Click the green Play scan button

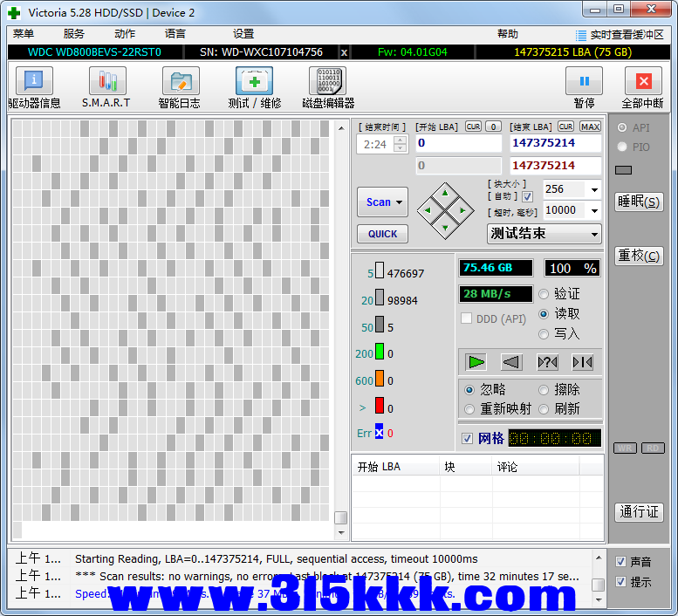click(x=476, y=362)
